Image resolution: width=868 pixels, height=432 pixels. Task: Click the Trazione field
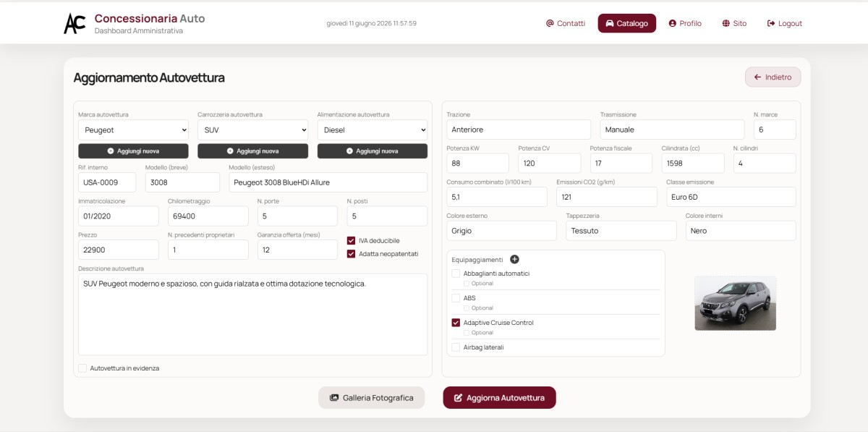coord(519,130)
